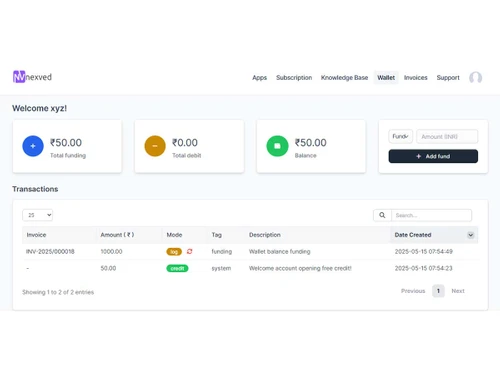The height and width of the screenshot is (375, 500).
Task: Open the 25 entries-per-page dropdown
Action: click(x=38, y=215)
